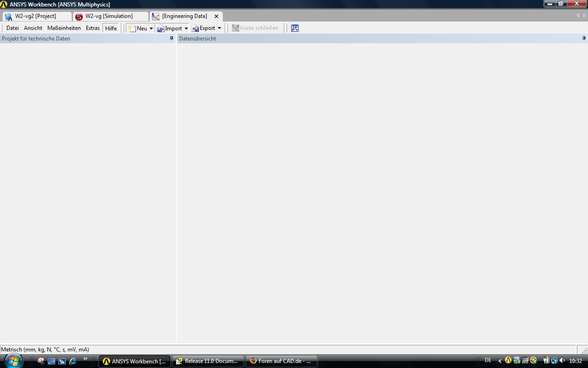Click the clock showing 10:32

(576, 361)
